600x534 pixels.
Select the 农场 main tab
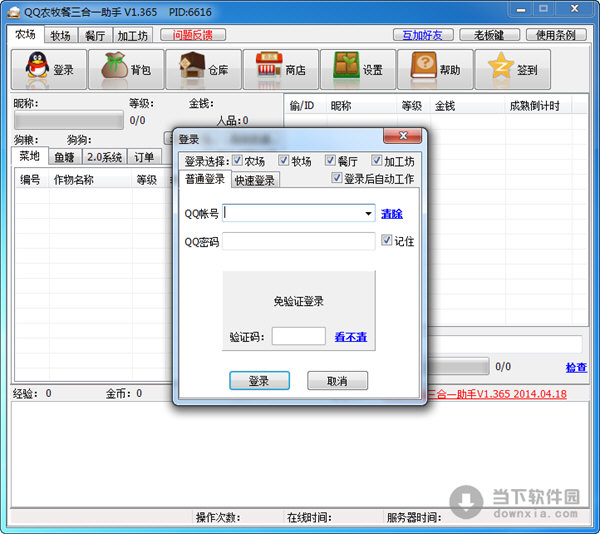tap(25, 34)
